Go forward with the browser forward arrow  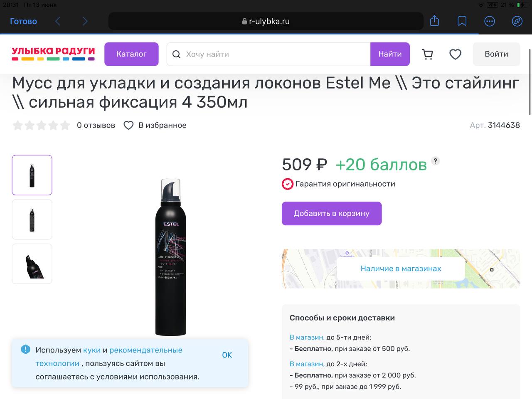pyautogui.click(x=85, y=21)
